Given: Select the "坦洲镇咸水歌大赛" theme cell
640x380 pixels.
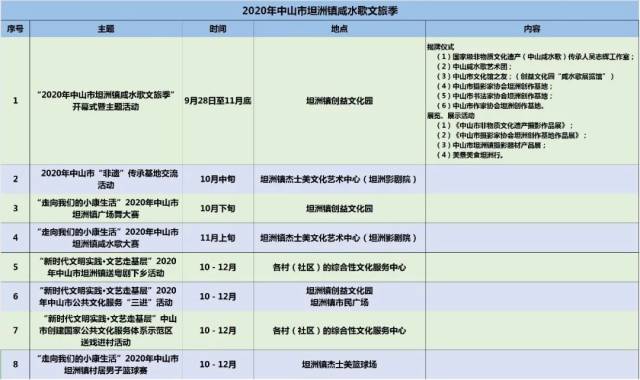Looking at the screenshot, I should click(x=106, y=238).
